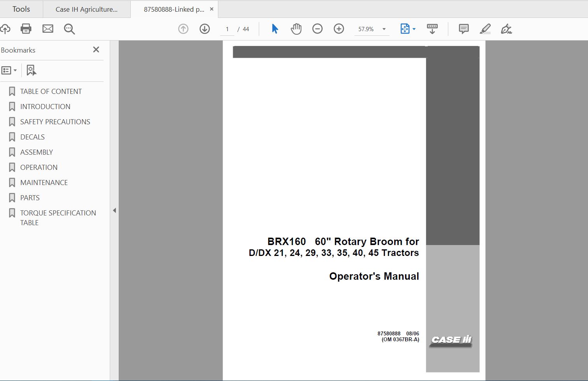Click the bookmark icon beside SAFETY PRECAUTIONS
The width and height of the screenshot is (588, 381).
[x=12, y=122]
